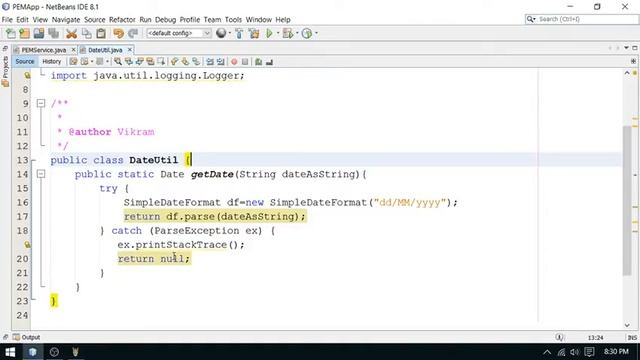The width and height of the screenshot is (640, 360).
Task: Open the Tools menu
Action: 233,20
